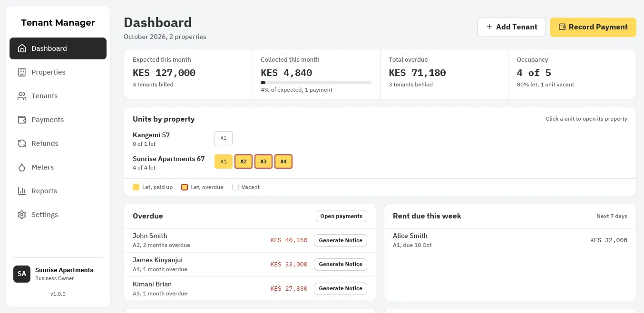Open overdue unit A2

pyautogui.click(x=244, y=161)
